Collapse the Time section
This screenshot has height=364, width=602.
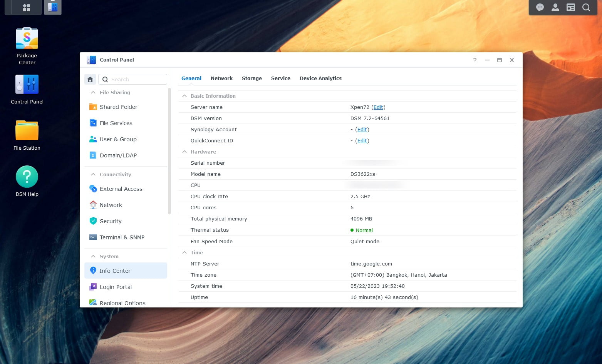point(184,252)
